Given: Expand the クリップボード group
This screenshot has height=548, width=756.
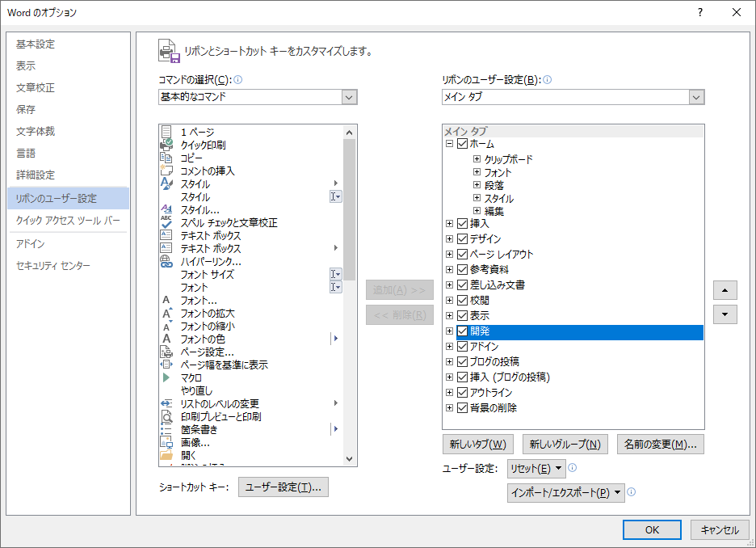Looking at the screenshot, I should [x=477, y=158].
